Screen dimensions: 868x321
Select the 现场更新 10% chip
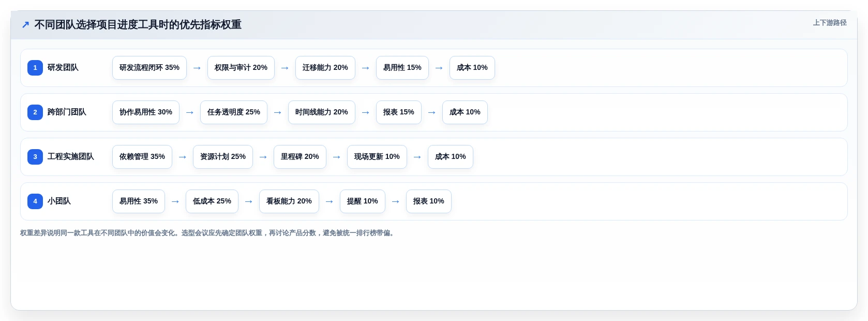click(377, 157)
